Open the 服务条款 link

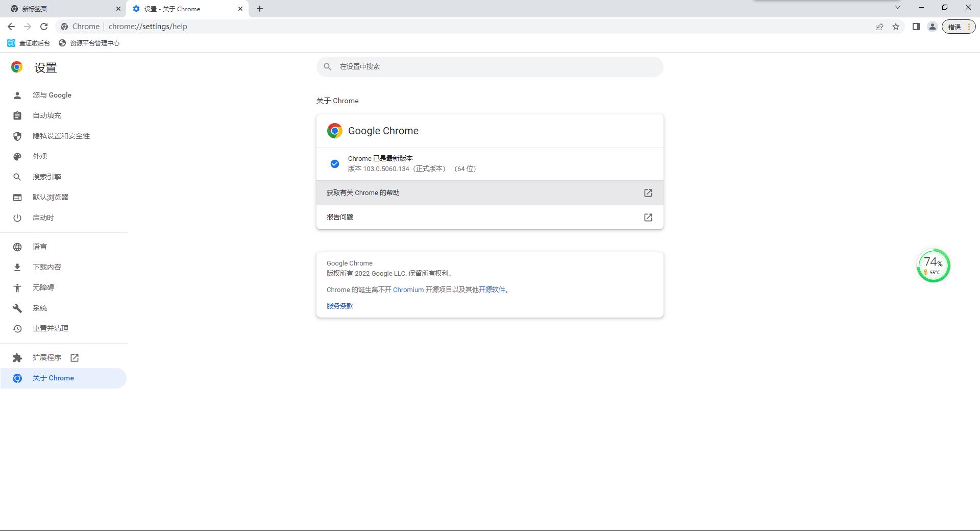pos(340,306)
